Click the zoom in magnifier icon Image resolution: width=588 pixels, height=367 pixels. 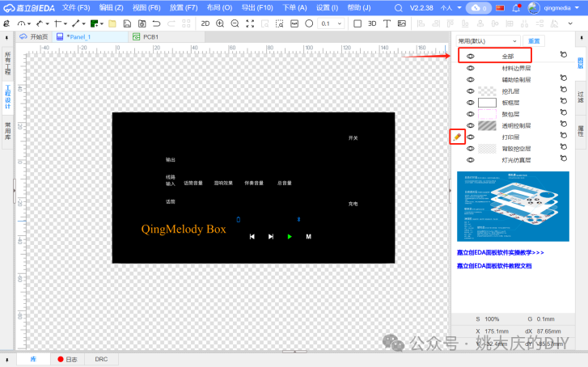[x=220, y=23]
